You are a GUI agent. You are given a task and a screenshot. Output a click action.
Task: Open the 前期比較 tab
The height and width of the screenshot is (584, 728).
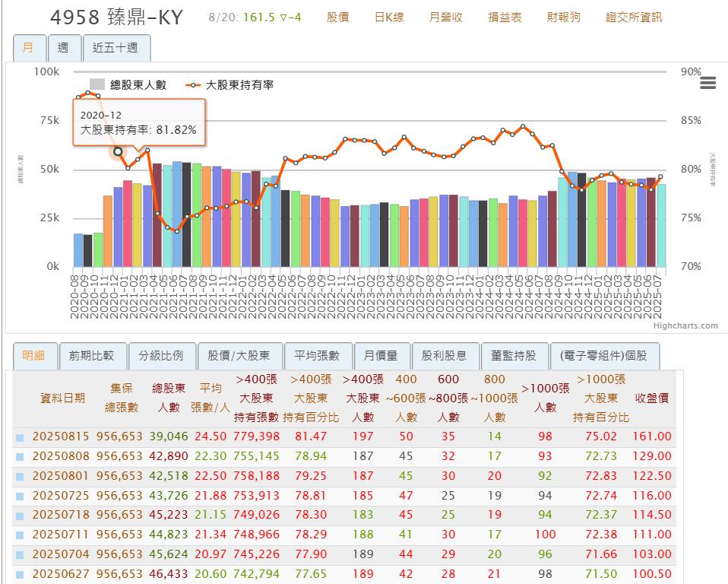[x=91, y=355]
